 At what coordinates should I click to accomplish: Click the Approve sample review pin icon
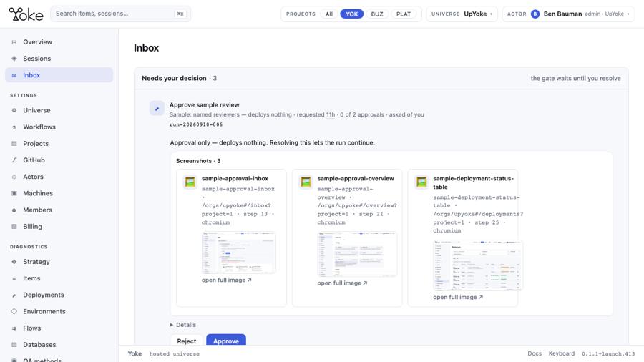pos(157,109)
